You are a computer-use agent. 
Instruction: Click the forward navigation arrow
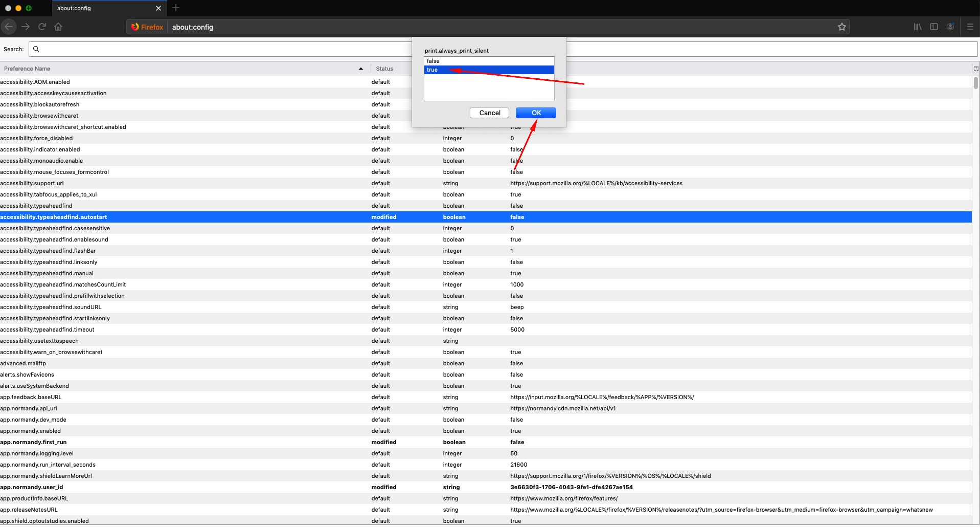click(26, 27)
